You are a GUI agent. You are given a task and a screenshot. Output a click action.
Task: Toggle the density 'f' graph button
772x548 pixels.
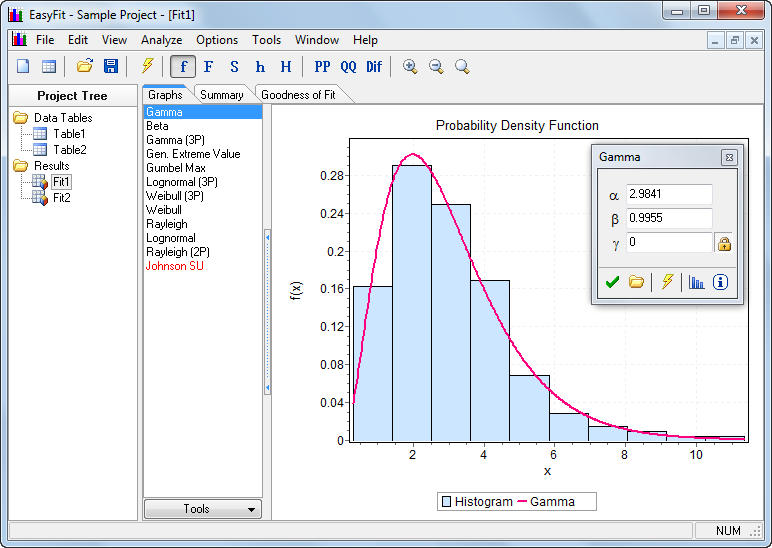(x=182, y=67)
